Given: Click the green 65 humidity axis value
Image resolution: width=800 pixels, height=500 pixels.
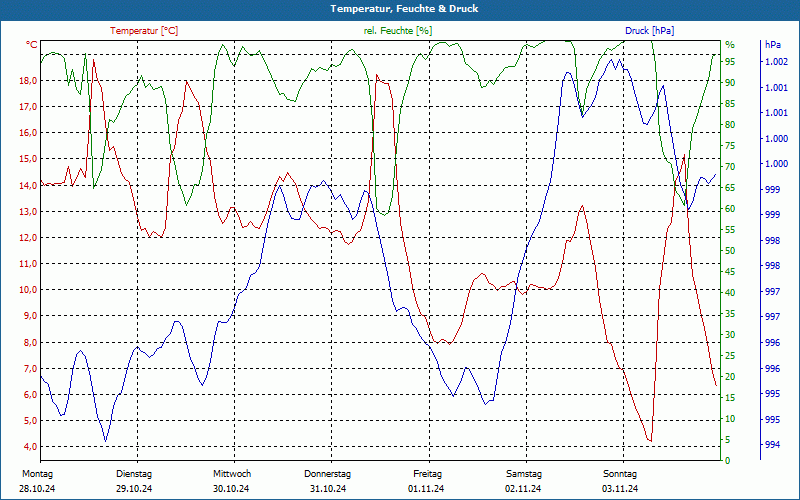Looking at the screenshot, I should pos(730,188).
